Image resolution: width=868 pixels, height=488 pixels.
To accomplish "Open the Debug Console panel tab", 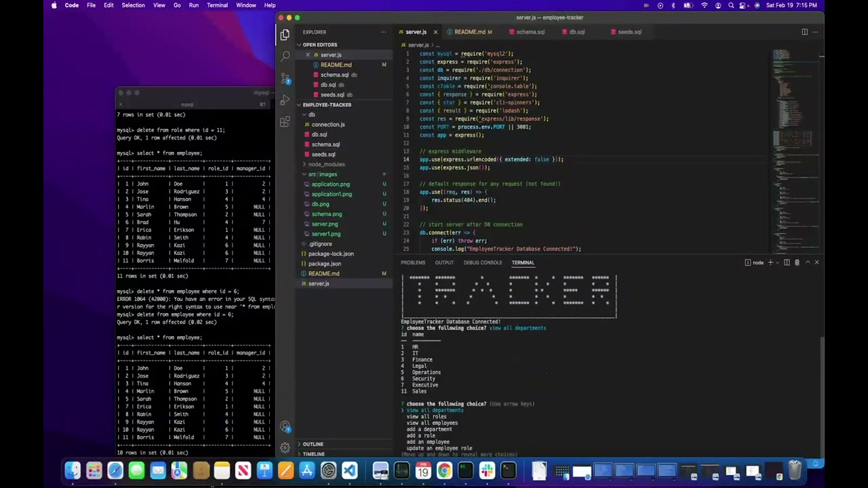I will [x=483, y=262].
